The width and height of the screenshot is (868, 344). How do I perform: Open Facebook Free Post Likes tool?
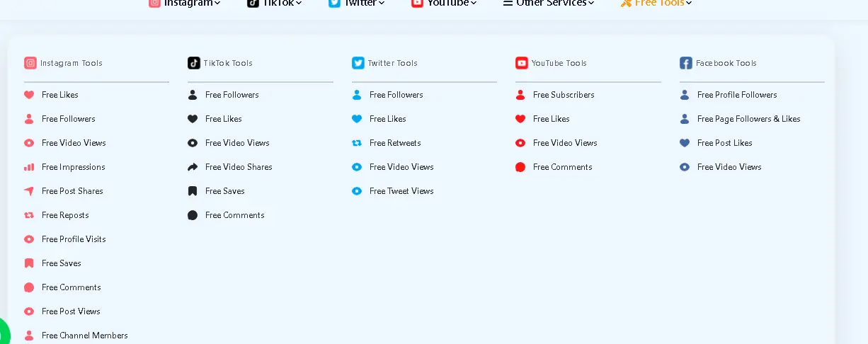[x=725, y=143]
